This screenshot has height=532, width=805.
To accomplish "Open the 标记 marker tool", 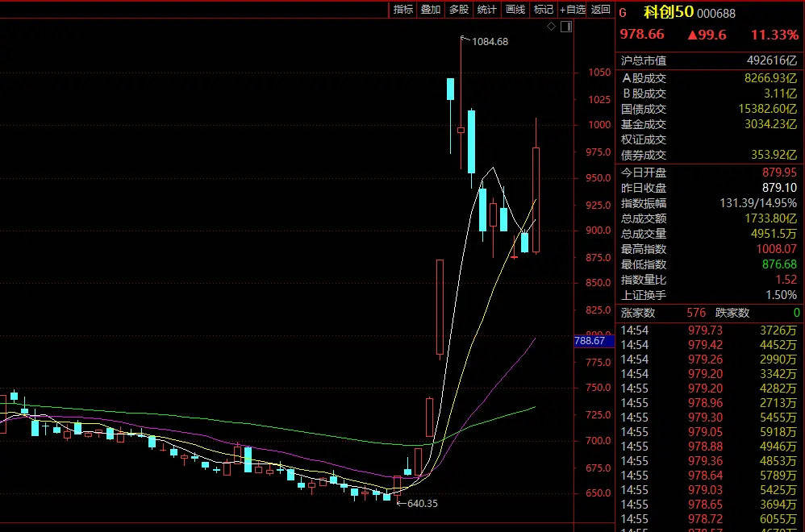I will pyautogui.click(x=542, y=10).
